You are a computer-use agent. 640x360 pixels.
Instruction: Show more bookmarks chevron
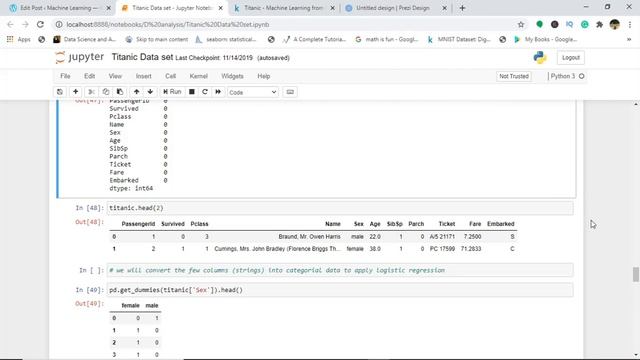(629, 40)
